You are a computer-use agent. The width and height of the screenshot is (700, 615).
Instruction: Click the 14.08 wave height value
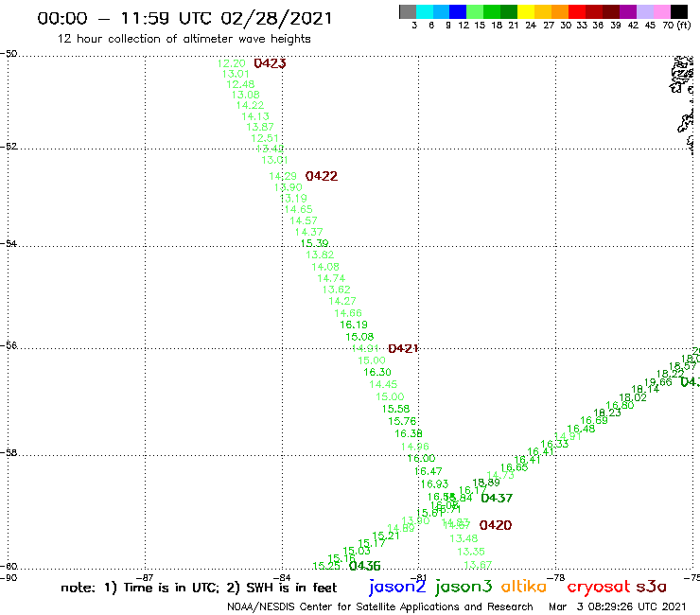(x=325, y=267)
